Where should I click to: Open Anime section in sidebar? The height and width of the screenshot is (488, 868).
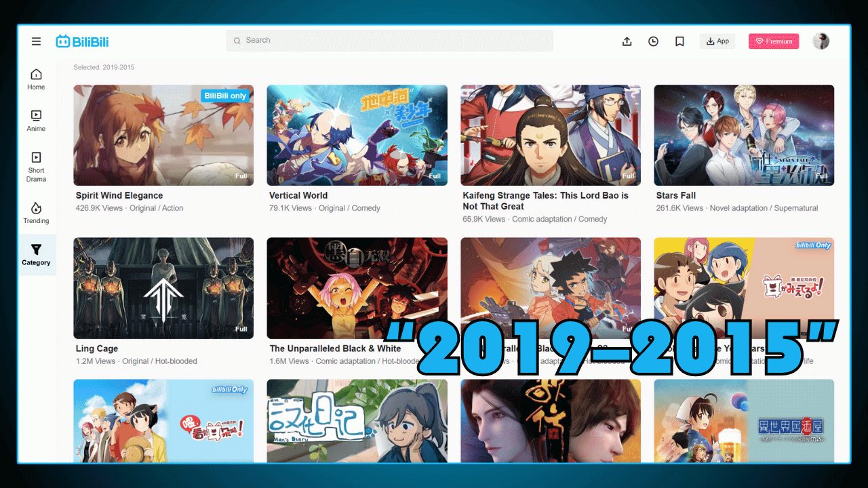pyautogui.click(x=36, y=121)
